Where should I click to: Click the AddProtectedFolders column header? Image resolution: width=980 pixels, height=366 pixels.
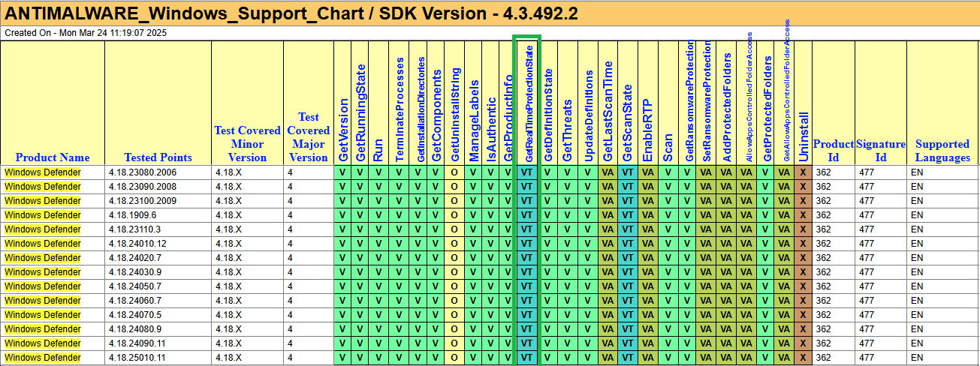(725, 106)
